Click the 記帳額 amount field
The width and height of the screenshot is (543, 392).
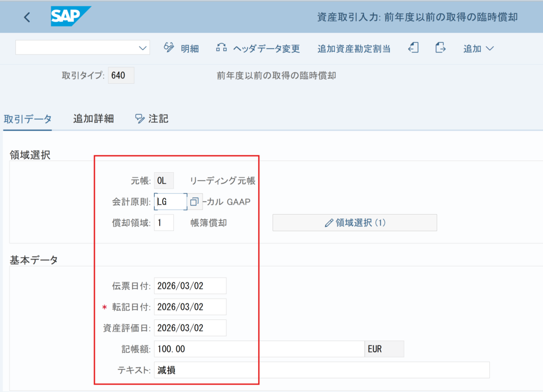[x=258, y=349]
